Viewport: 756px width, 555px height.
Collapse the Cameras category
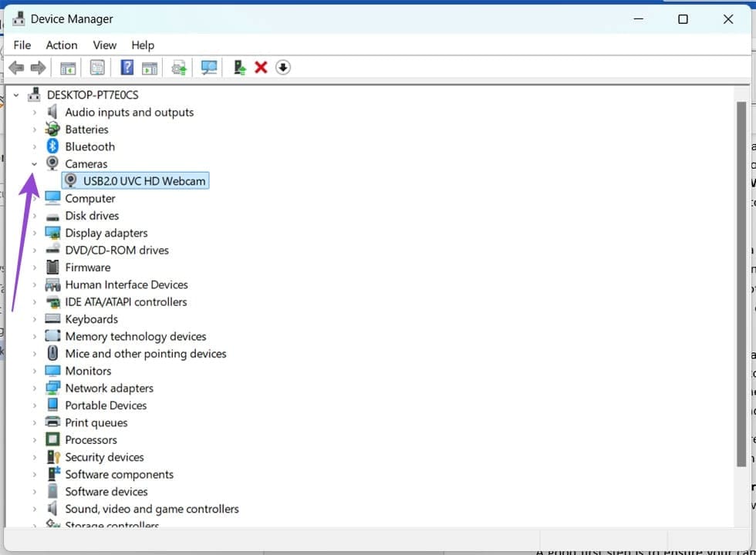coord(34,163)
